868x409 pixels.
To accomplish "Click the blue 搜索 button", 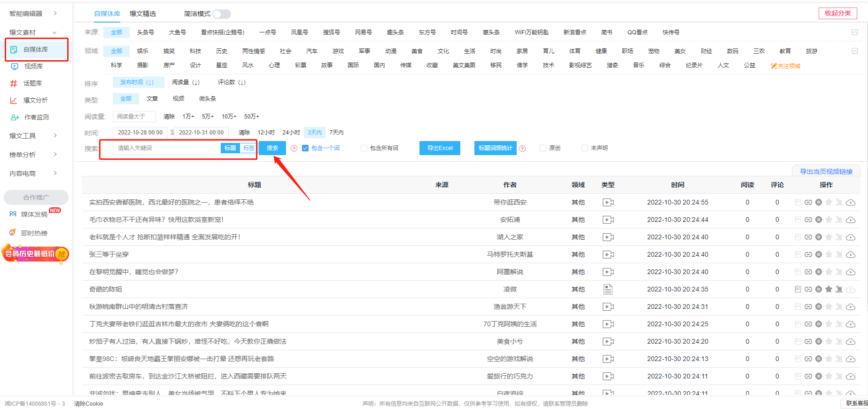I will pos(272,148).
